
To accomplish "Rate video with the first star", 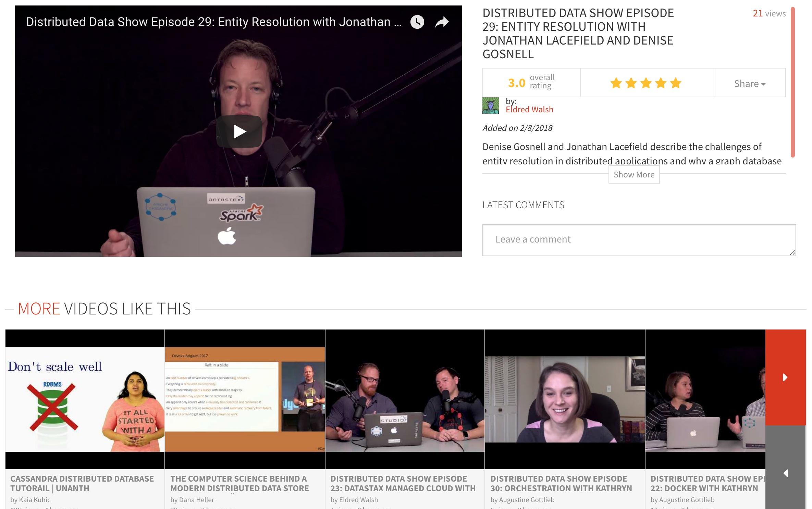I will (616, 83).
